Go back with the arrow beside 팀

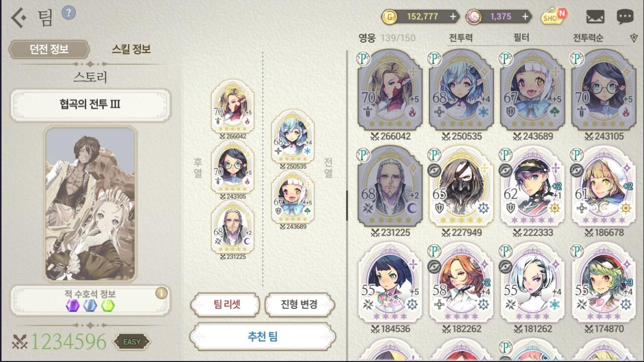[19, 17]
